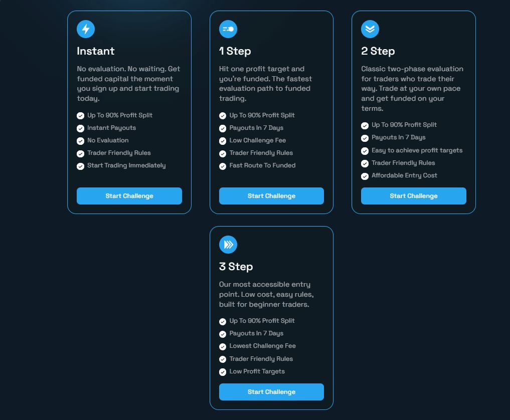Click the checkmark beside Low Challenge Fee
Screen dimensions: 510x420
[223, 141]
